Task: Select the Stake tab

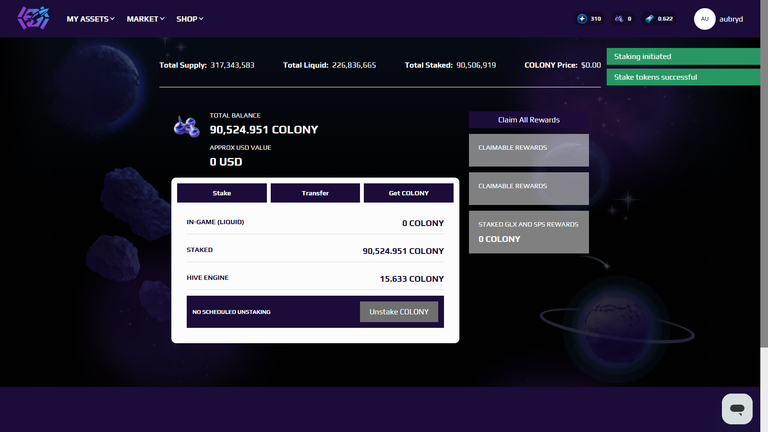Action: [x=222, y=193]
